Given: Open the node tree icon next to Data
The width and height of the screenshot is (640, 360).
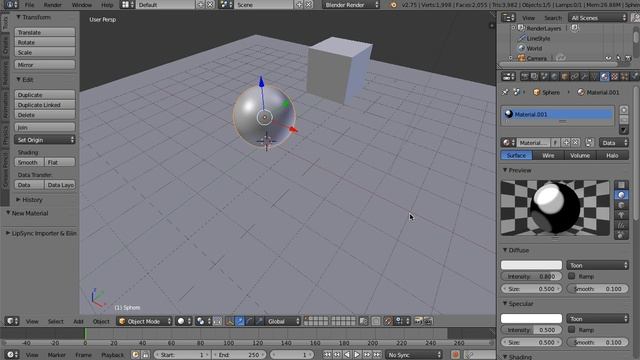Looking at the screenshot, I should [x=589, y=142].
